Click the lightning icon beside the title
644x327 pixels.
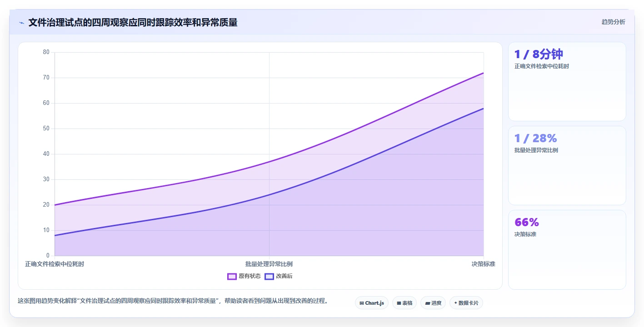[x=21, y=23]
